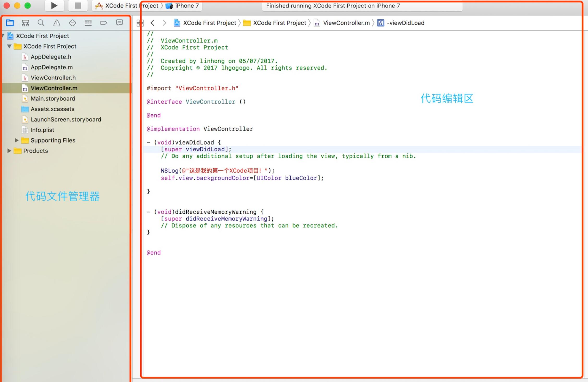This screenshot has height=382, width=588.
Task: Click the final @end line
Action: point(154,252)
